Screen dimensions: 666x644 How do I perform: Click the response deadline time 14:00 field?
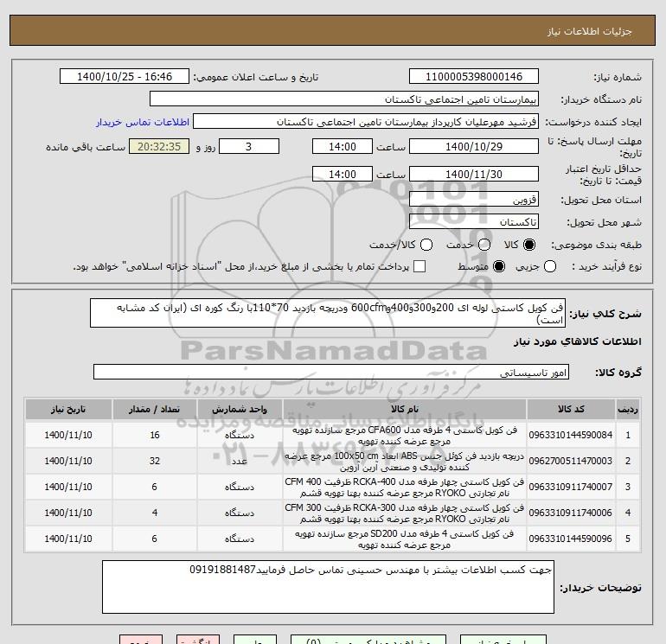click(343, 146)
